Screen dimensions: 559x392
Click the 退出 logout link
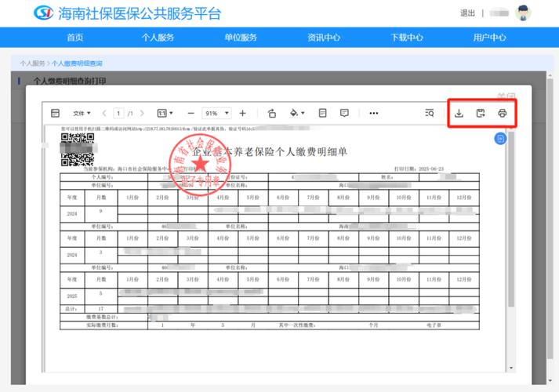[x=467, y=13]
